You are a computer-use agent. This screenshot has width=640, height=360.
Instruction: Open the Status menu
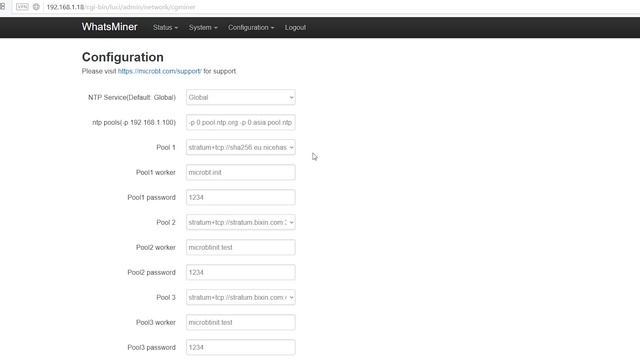(165, 27)
